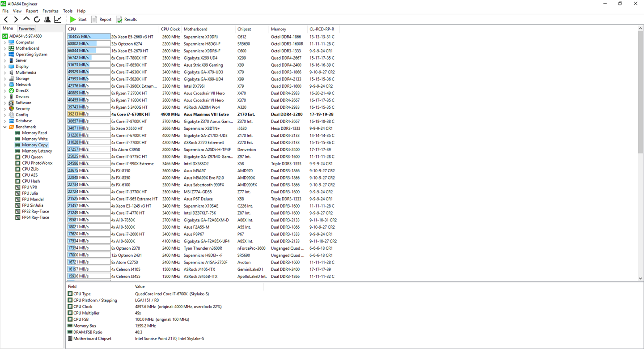The width and height of the screenshot is (644, 349).
Task: Click the Windows logo icon beside Operating System
Action: tap(12, 54)
